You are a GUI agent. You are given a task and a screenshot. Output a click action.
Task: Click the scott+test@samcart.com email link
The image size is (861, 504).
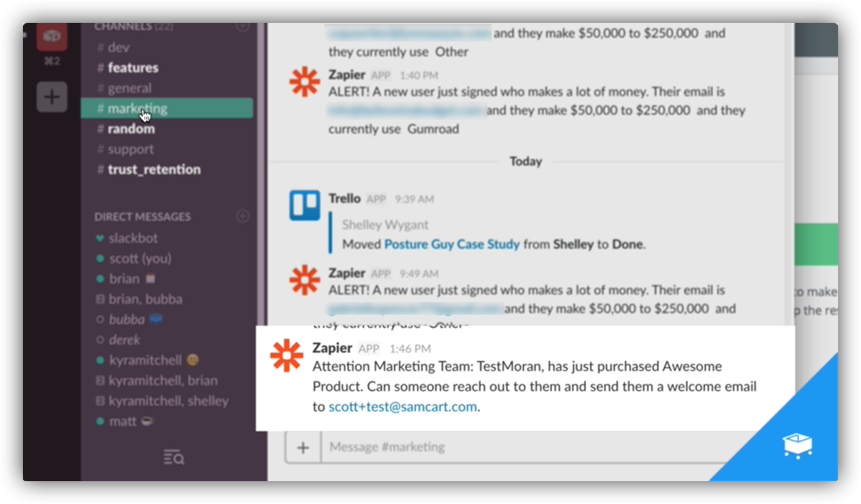point(402,407)
